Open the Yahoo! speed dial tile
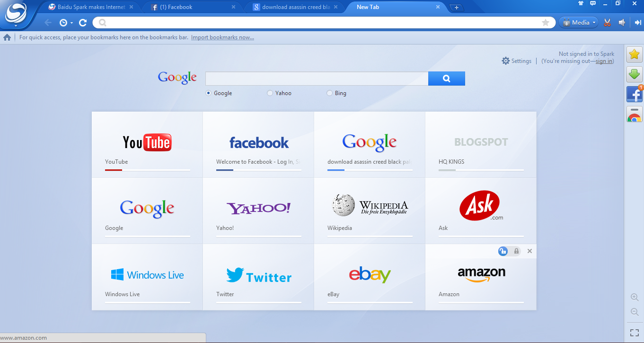Image resolution: width=644 pixels, height=343 pixels. (x=258, y=211)
